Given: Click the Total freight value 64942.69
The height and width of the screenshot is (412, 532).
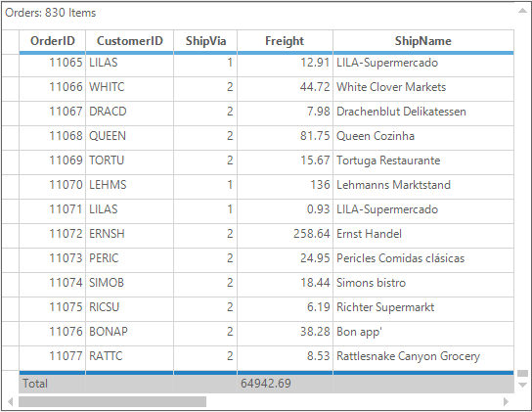Looking at the screenshot, I should [266, 384].
